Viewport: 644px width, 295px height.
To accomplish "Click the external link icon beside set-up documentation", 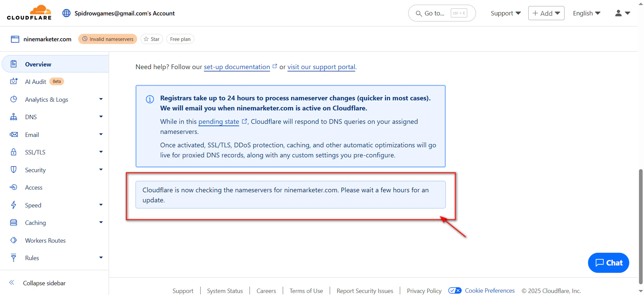I will point(275,66).
